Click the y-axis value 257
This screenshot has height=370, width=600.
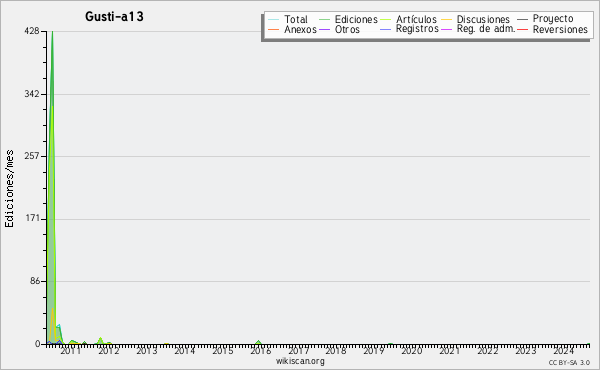tap(32, 156)
